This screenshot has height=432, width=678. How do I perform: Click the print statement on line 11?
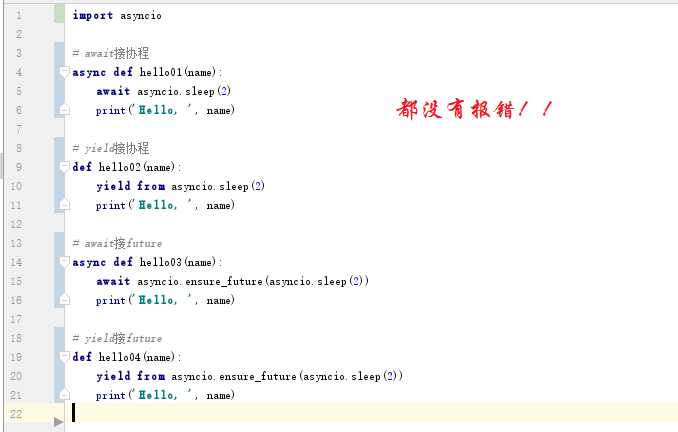pyautogui.click(x=165, y=205)
